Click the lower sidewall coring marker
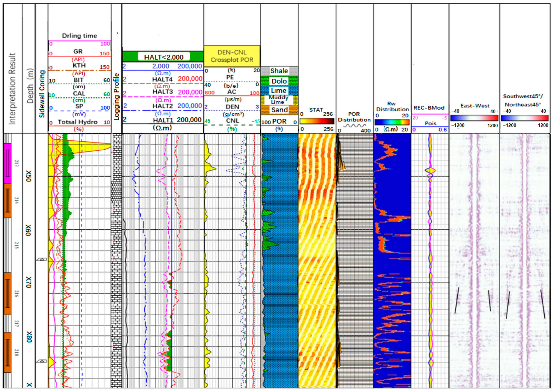Image resolution: width=554 pixels, height=392 pixels. (42, 361)
